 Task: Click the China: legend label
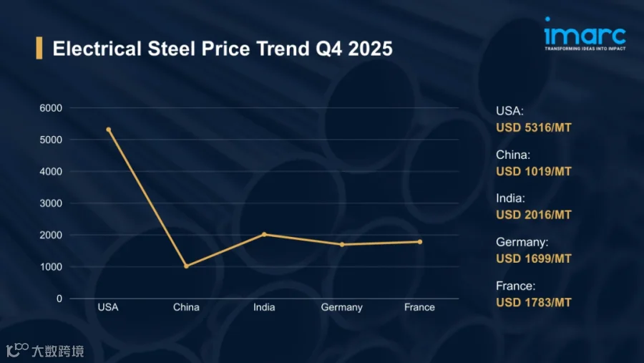click(x=513, y=155)
